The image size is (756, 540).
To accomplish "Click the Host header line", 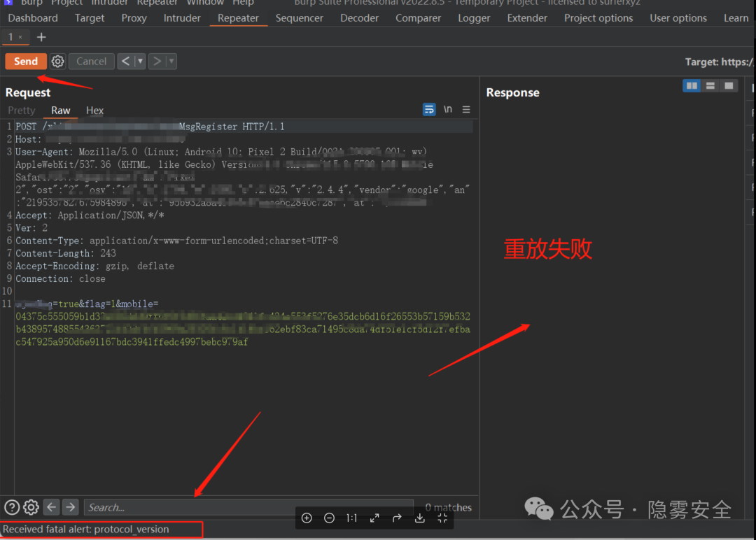I will (x=100, y=139).
